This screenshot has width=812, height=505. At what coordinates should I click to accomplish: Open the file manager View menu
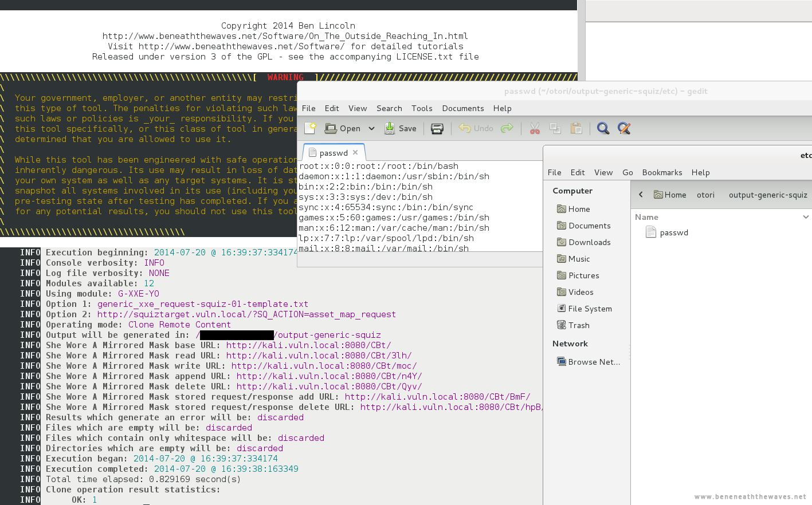(x=603, y=172)
